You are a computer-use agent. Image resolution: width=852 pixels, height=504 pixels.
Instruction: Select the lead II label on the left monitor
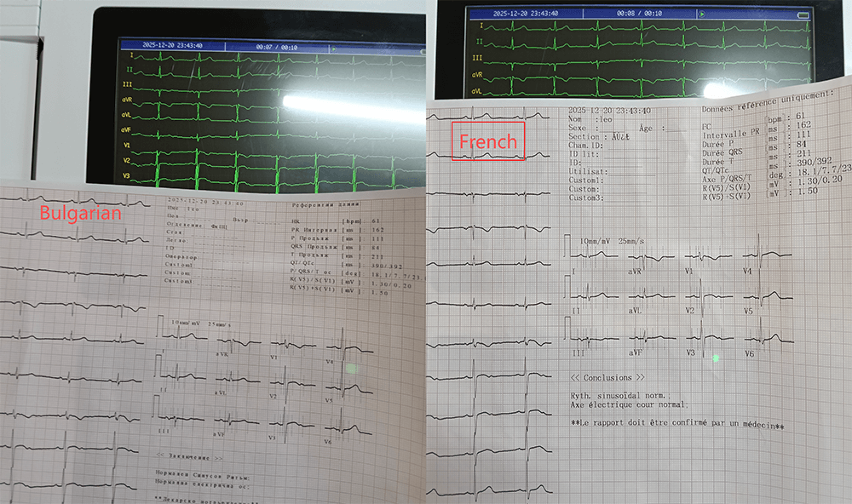tap(130, 71)
